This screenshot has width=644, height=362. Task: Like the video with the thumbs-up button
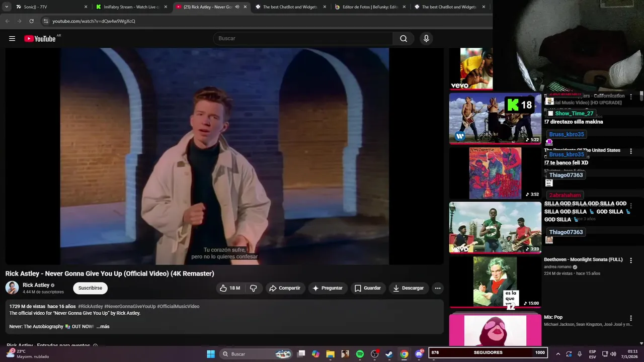click(230, 288)
